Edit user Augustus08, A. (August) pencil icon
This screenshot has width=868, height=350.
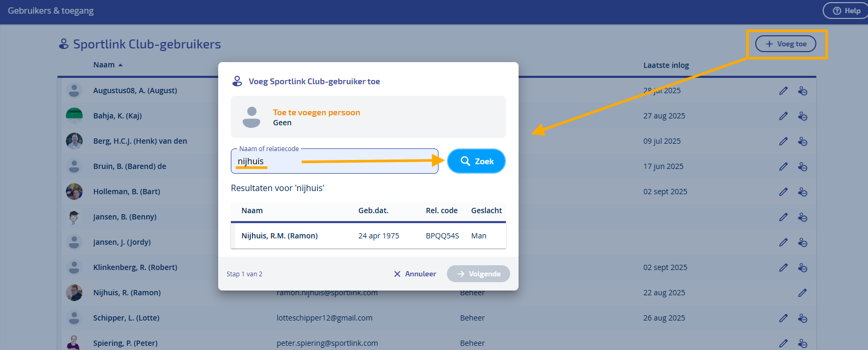(784, 91)
